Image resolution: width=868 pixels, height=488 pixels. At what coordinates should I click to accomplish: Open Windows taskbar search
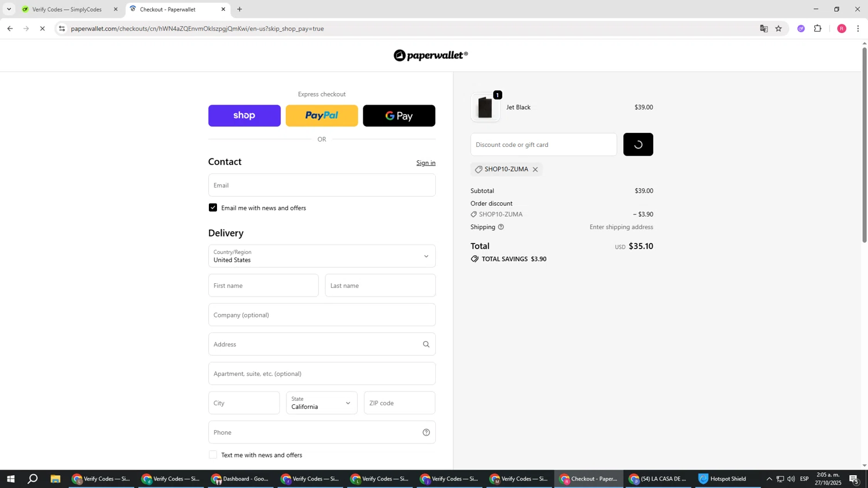tap(33, 479)
